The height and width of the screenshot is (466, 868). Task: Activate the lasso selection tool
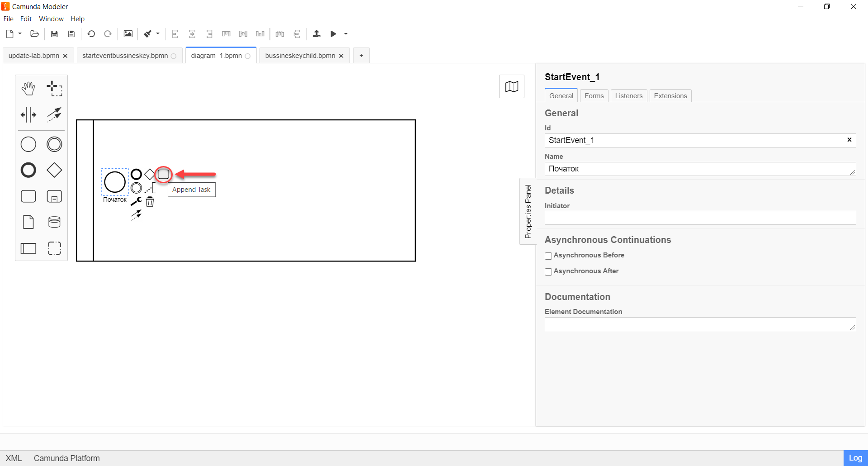point(54,89)
